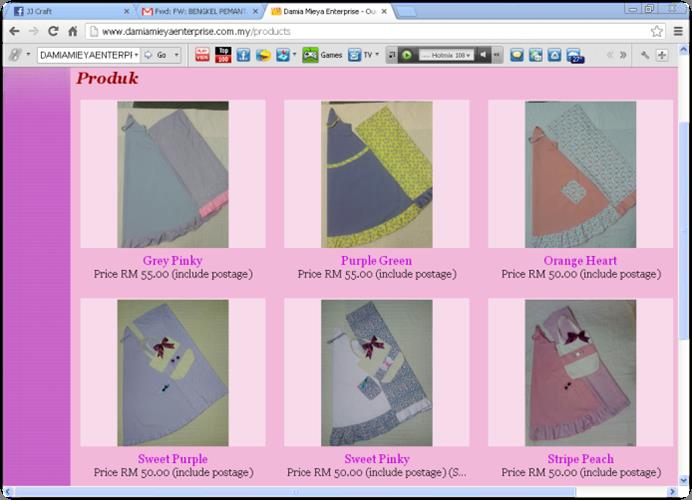Reload the page with the refresh icon
This screenshot has height=500, width=692.
(52, 31)
